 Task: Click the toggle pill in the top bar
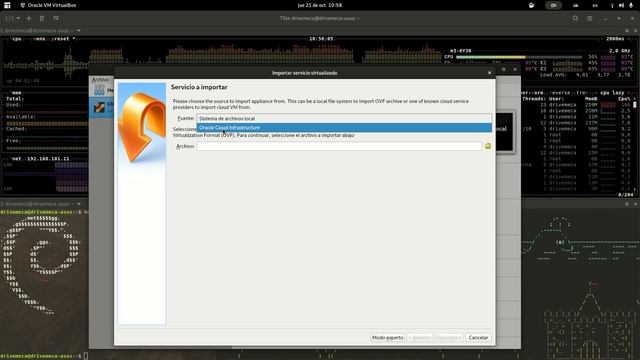pyautogui.click(x=553, y=5)
